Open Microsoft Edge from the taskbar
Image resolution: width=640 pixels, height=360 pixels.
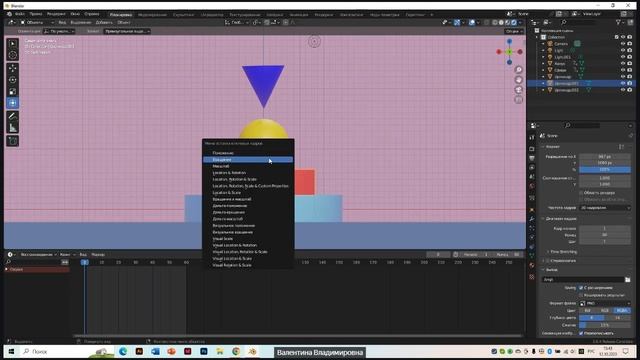(123, 351)
